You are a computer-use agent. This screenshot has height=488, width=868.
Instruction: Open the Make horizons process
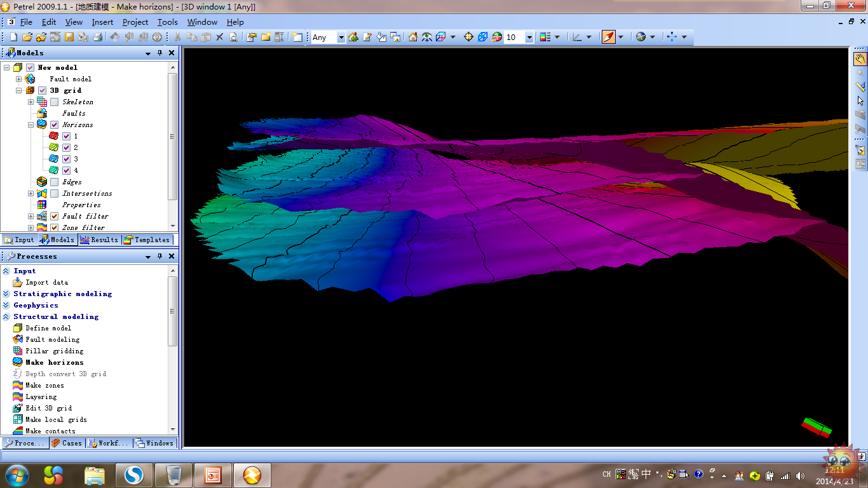tap(54, 362)
